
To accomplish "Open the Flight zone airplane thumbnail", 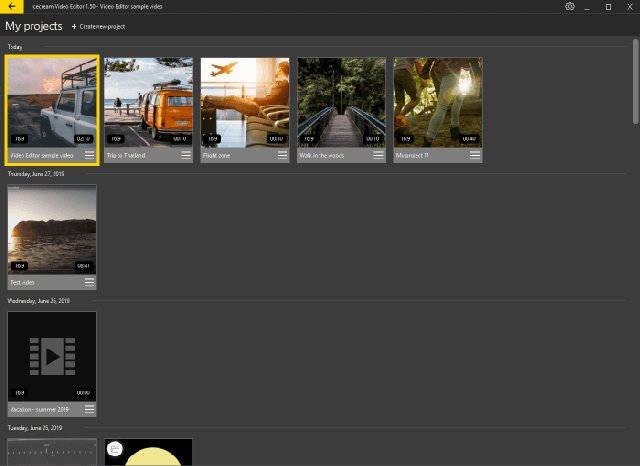I will pyautogui.click(x=245, y=102).
